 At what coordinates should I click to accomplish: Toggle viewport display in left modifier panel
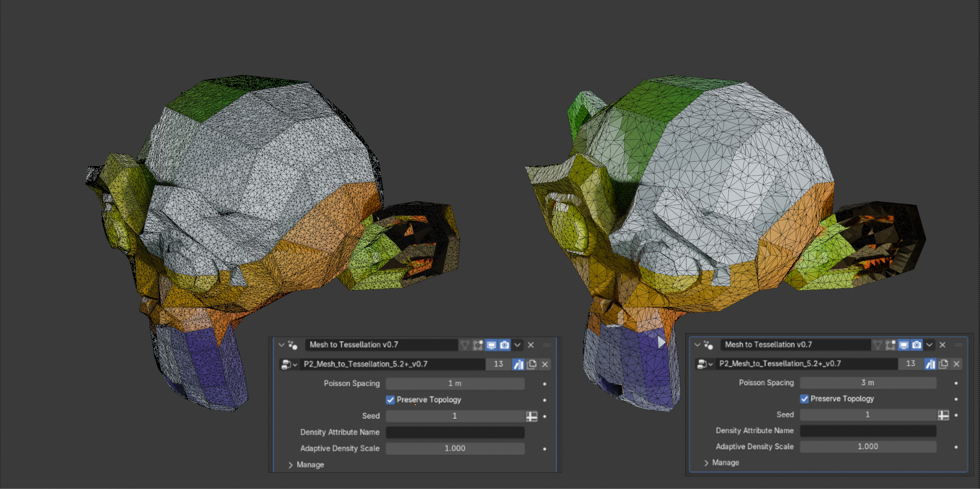491,345
